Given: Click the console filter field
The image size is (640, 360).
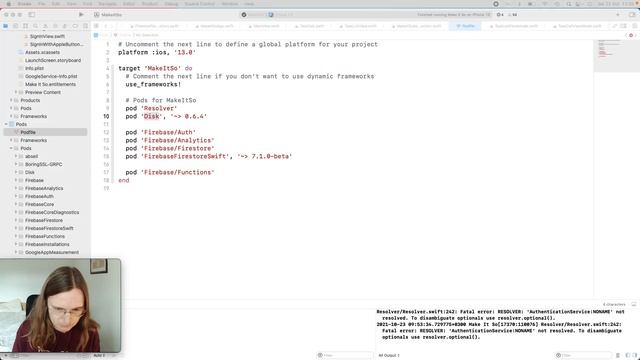Looking at the screenshot, I should click(x=584, y=355).
